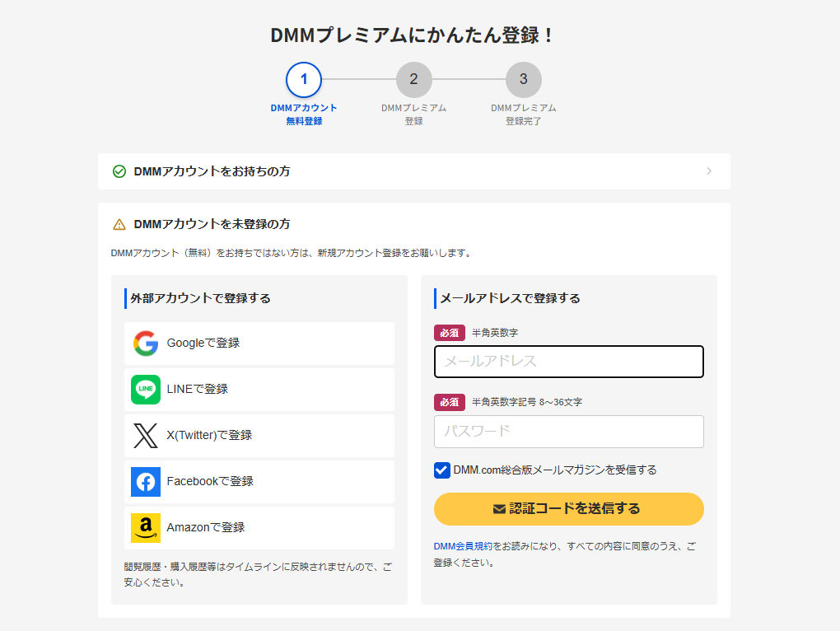
Task: Click the green LINE icon
Action: (x=146, y=390)
